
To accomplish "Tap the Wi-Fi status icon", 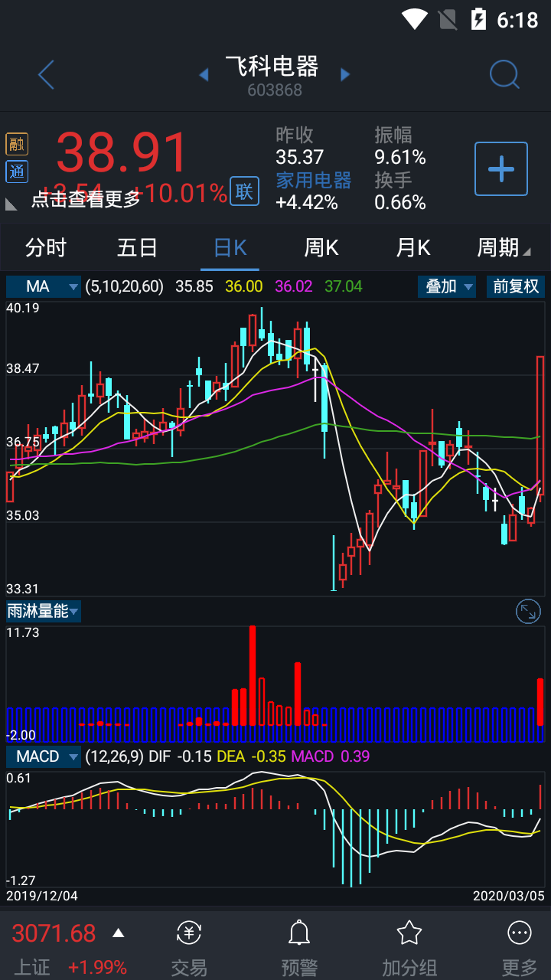I will tap(414, 18).
